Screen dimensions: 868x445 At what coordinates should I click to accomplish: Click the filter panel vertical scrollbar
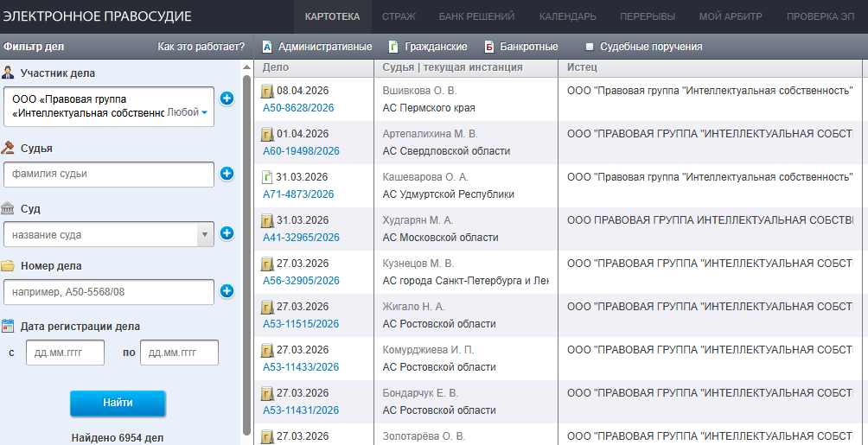[x=247, y=255]
